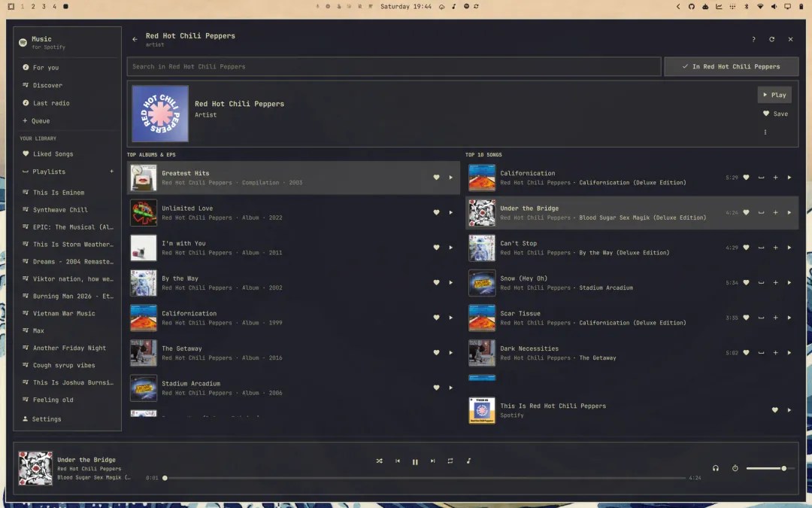Play the song Californication
Image resolution: width=812 pixels, height=508 pixels.
[789, 178]
